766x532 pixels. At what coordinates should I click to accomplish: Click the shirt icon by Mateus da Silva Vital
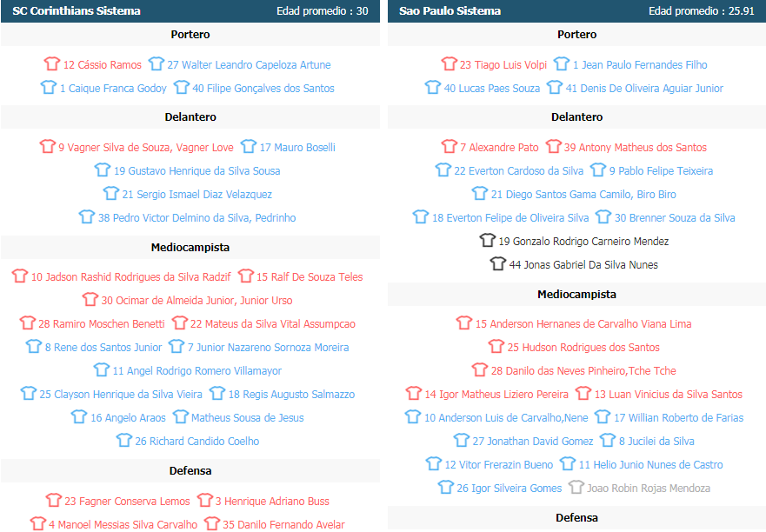(x=179, y=323)
